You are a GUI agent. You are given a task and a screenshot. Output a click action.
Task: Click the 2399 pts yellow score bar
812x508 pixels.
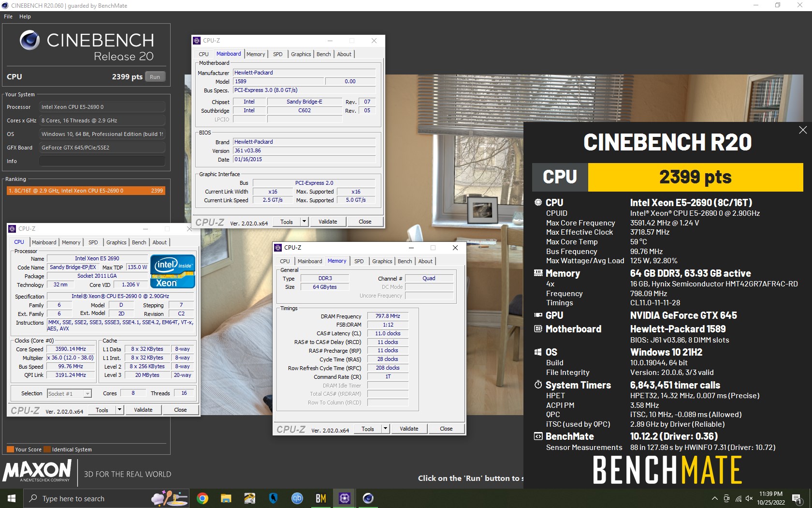696,177
